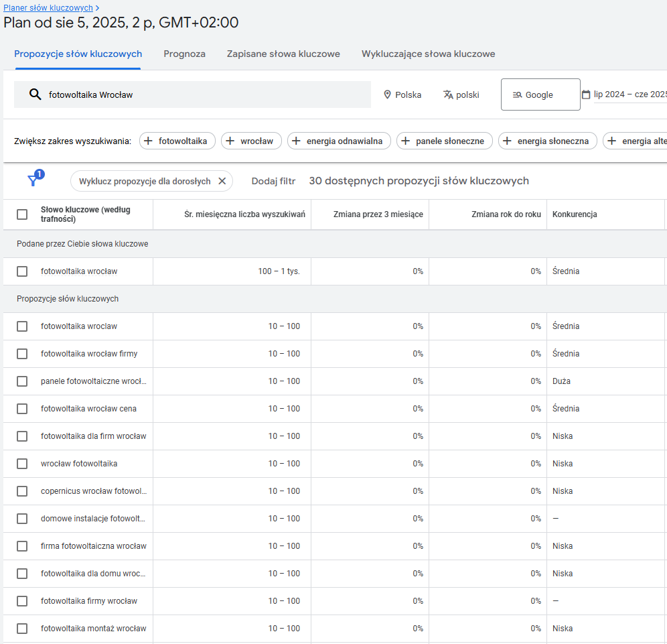667x644 pixels.
Task: Select all keywords with header checkbox
Action: pos(22,214)
